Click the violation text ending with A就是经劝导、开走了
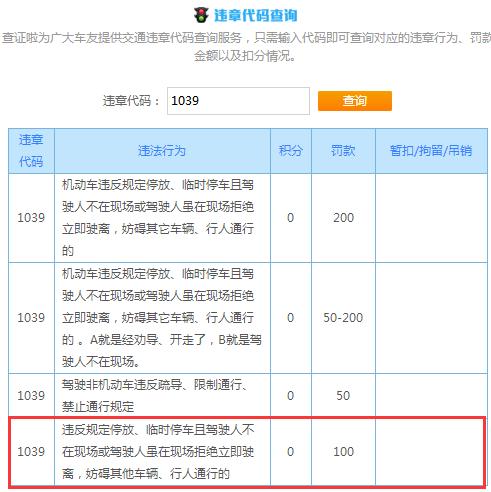This screenshot has height=492, width=491. [x=162, y=318]
